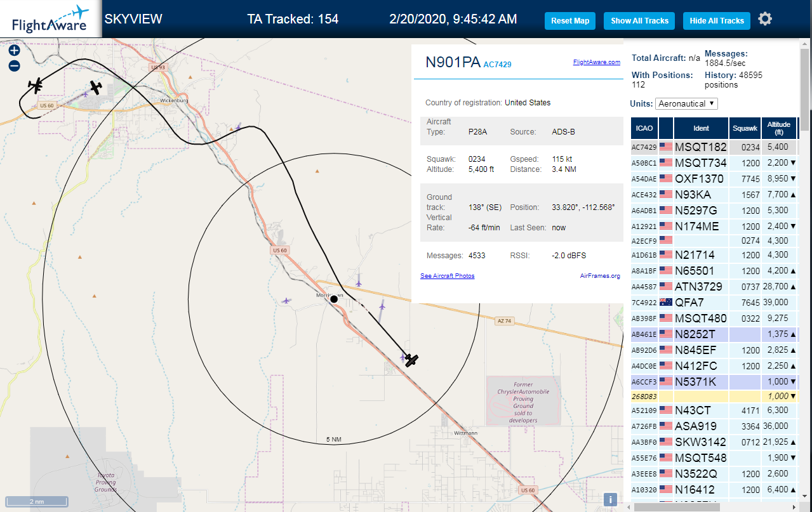This screenshot has height=512, width=812.
Task: Sort table by Altitude column
Action: pos(778,128)
